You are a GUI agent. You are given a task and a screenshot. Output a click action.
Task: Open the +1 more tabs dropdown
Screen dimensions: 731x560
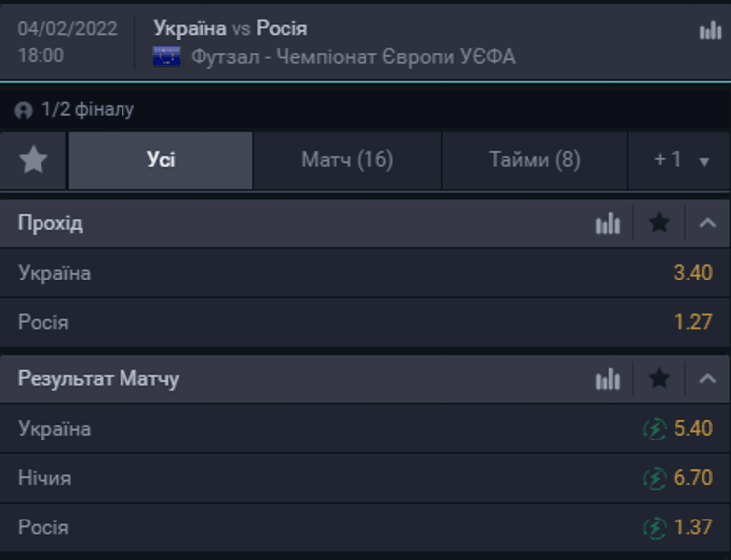pos(681,160)
